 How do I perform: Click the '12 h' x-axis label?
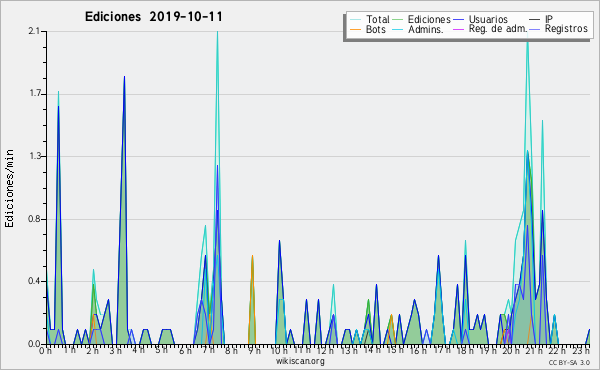[325, 350]
